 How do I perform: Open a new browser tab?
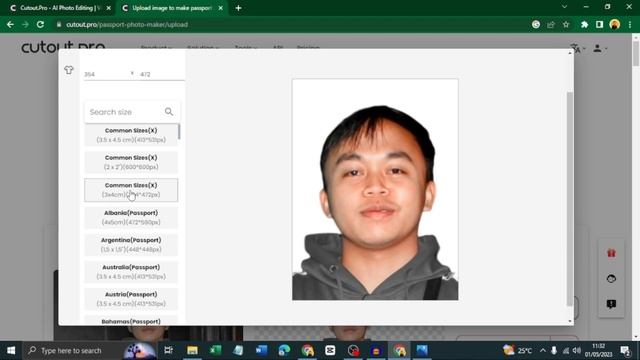[238, 8]
